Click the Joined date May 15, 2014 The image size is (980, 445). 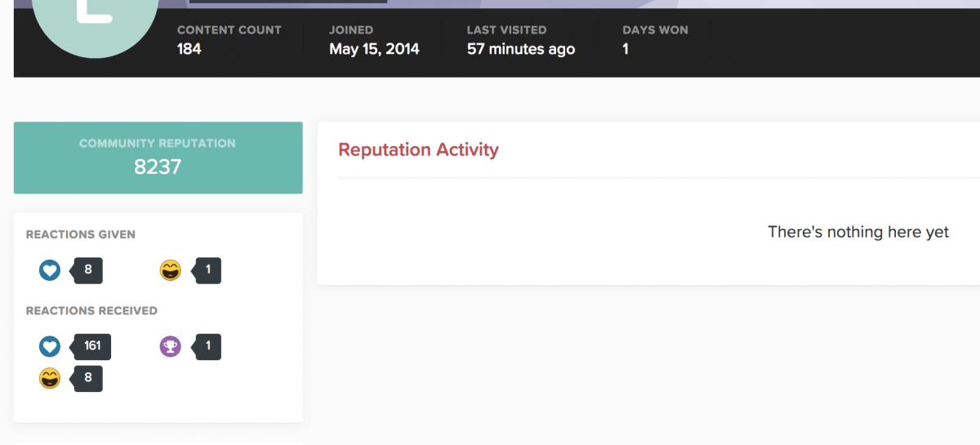point(374,49)
